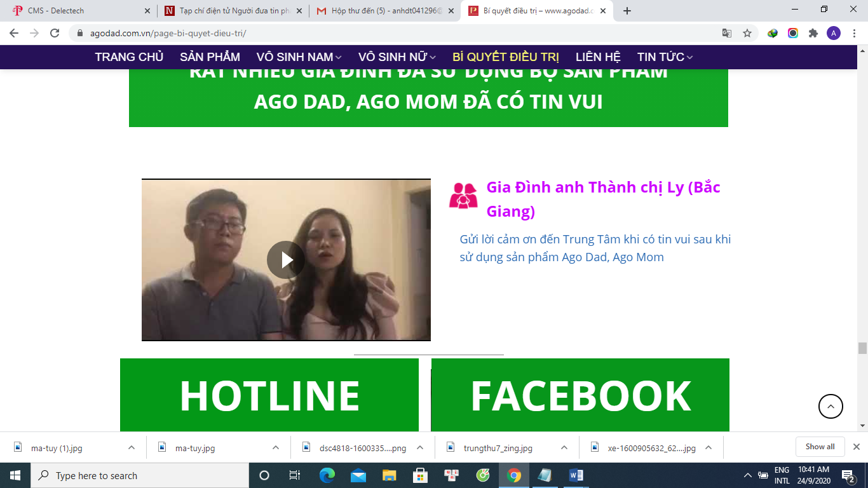The image size is (868, 488).
Task: Open the Chrome profile avatar
Action: 833,33
